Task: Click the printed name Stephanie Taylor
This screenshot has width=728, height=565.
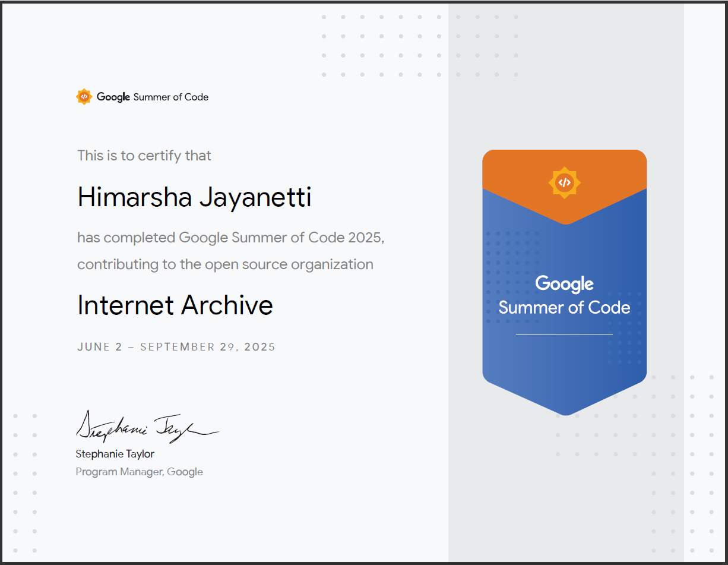Action: coord(115,454)
